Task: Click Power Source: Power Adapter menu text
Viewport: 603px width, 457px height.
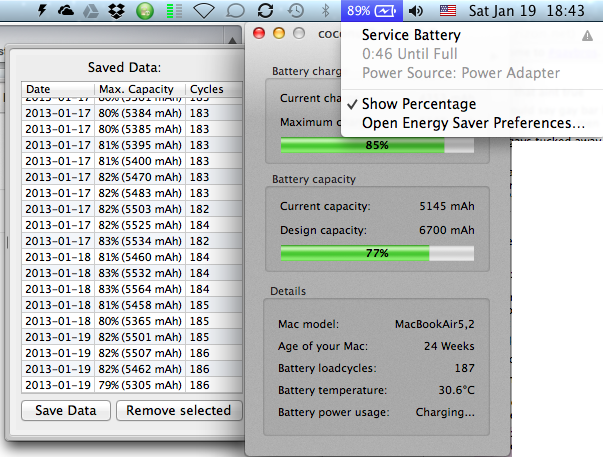Action: pos(461,73)
